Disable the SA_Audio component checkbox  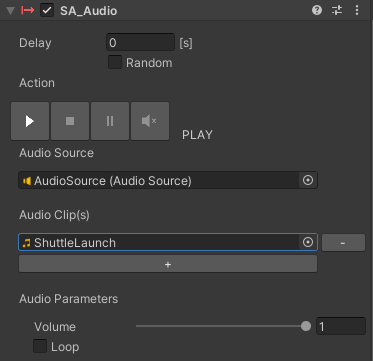click(47, 10)
